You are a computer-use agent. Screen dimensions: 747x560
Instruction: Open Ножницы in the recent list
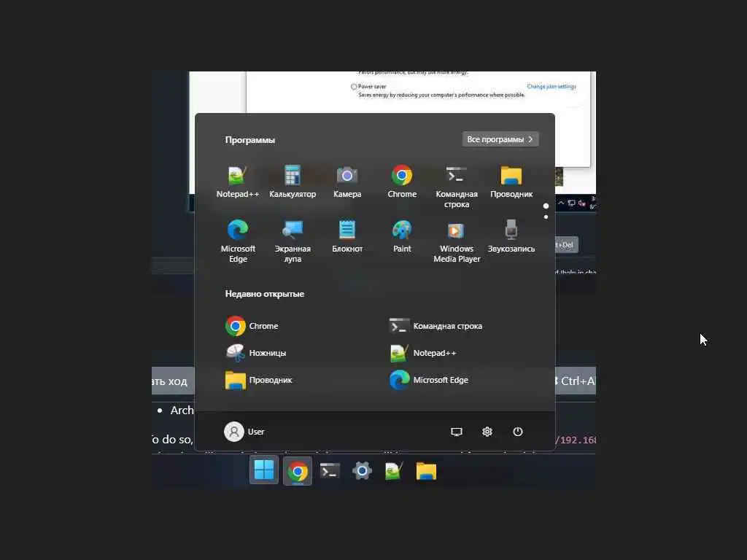tap(256, 353)
